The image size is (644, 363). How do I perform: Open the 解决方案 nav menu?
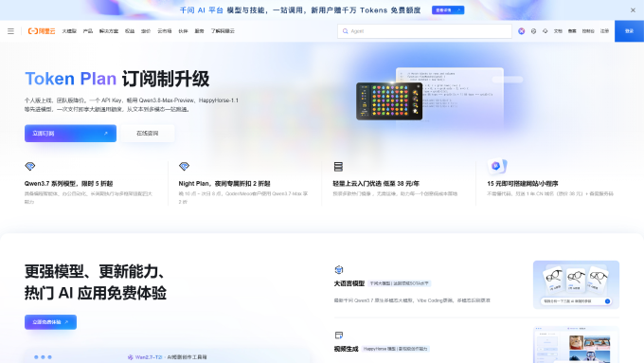click(x=109, y=31)
